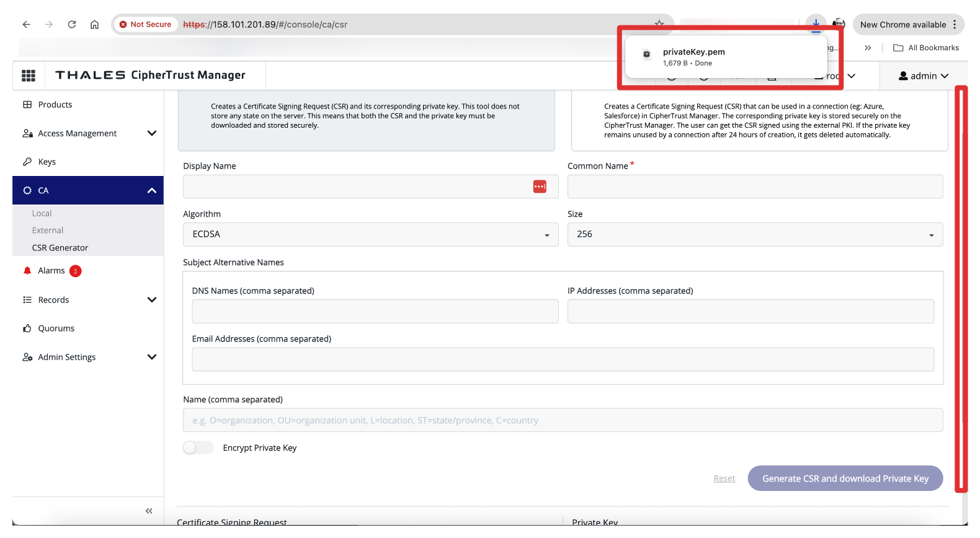This screenshot has width=980, height=538.
Task: Collapse the sidebar with double-chevron icon
Action: pos(149,511)
